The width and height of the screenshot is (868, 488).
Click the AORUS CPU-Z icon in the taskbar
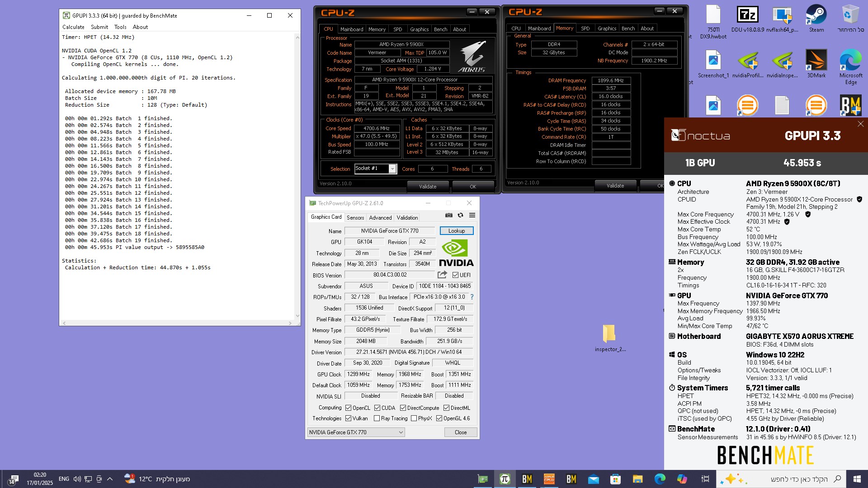click(549, 479)
